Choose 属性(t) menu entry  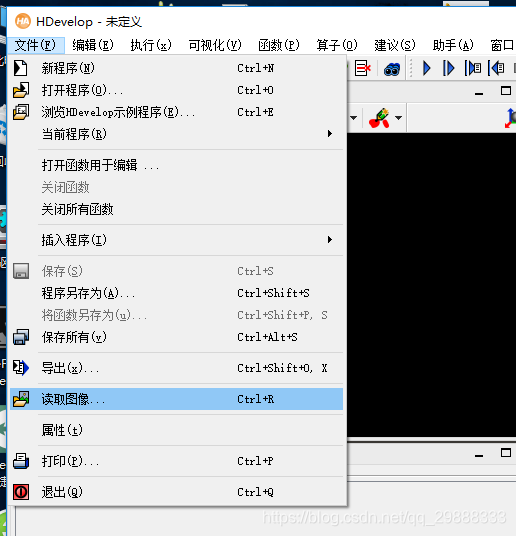176,430
